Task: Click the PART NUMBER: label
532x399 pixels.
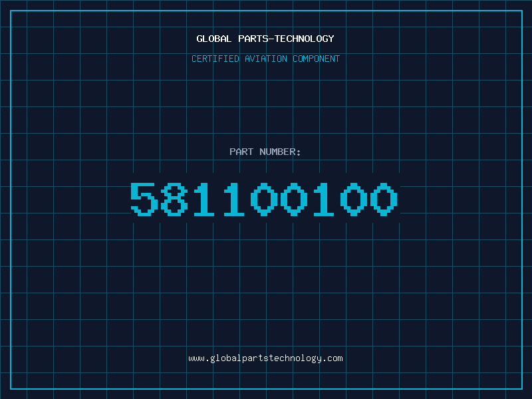Action: 265,152
